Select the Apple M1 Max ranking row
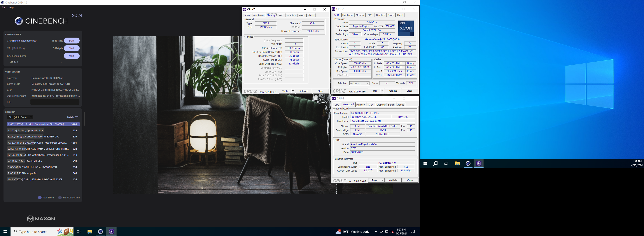644x236 pixels. [x=43, y=161]
